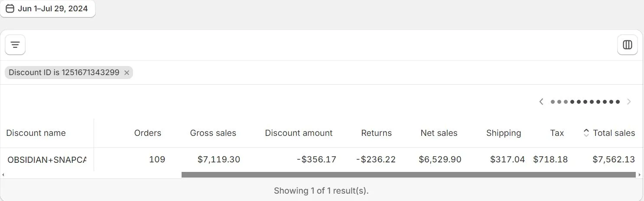Open the edit columns icon button

(627, 45)
